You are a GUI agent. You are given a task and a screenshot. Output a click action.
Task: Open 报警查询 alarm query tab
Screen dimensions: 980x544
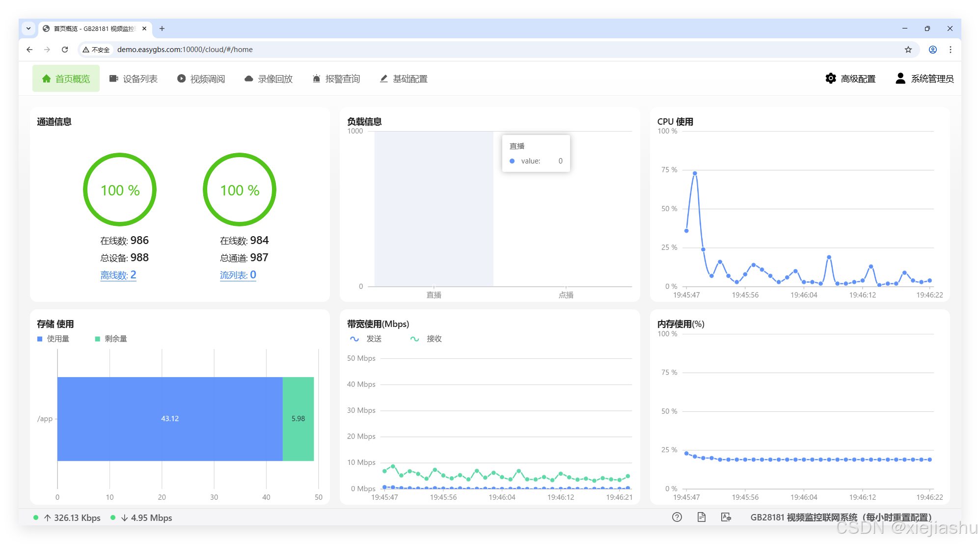(336, 79)
